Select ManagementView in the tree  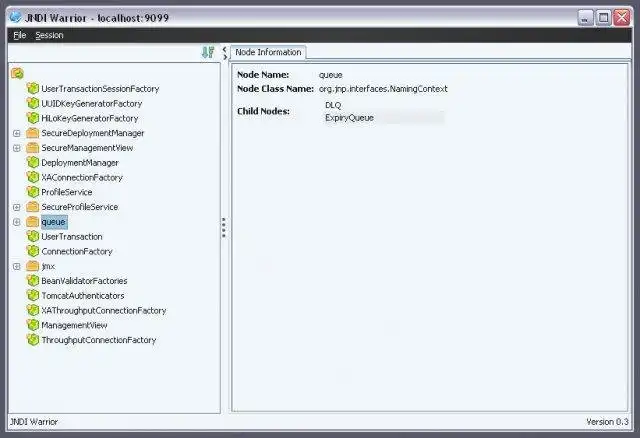tap(74, 325)
